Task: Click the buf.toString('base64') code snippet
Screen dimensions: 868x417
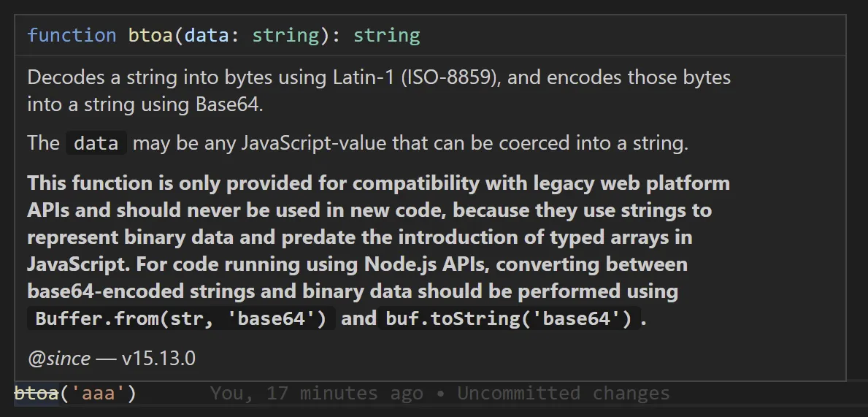Action: (x=508, y=319)
